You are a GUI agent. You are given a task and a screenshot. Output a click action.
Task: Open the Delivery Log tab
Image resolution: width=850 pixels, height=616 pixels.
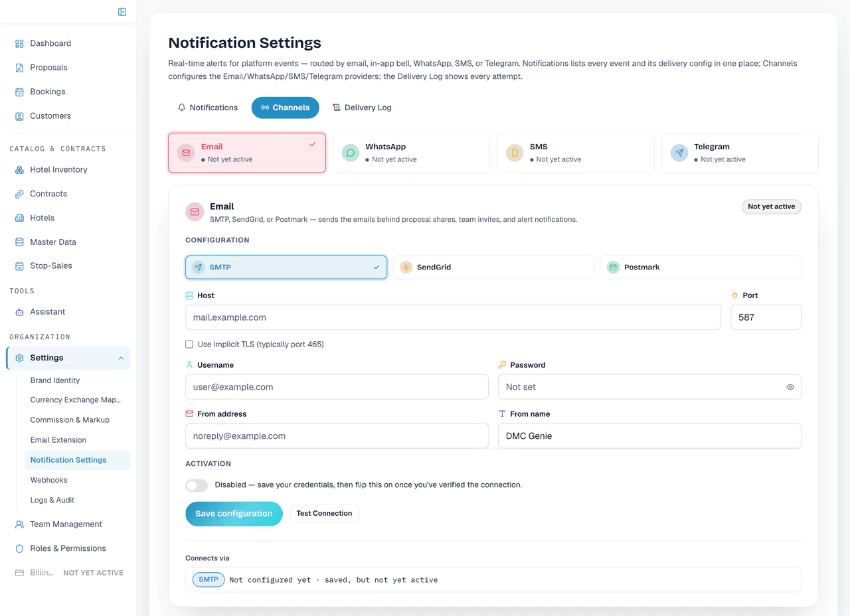pyautogui.click(x=362, y=108)
